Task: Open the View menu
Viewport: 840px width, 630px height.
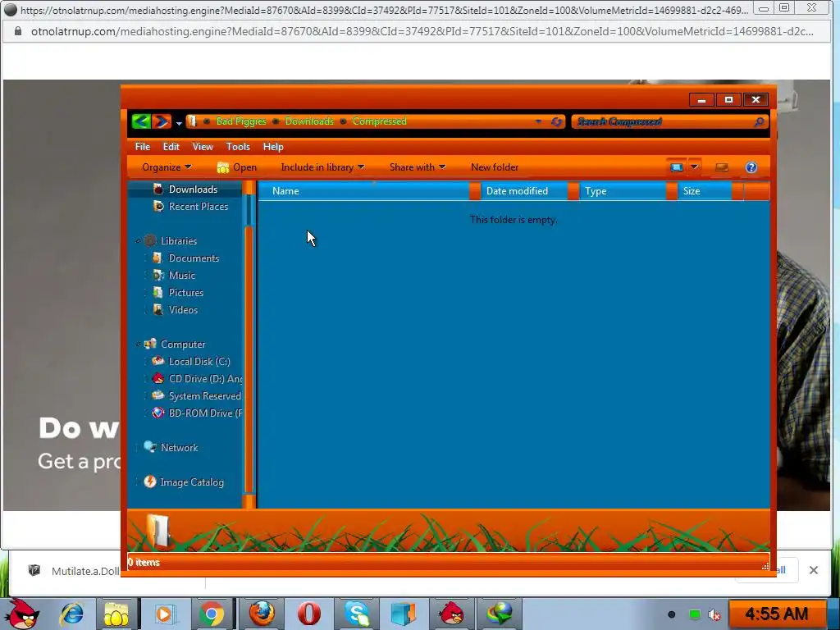Action: [x=203, y=146]
